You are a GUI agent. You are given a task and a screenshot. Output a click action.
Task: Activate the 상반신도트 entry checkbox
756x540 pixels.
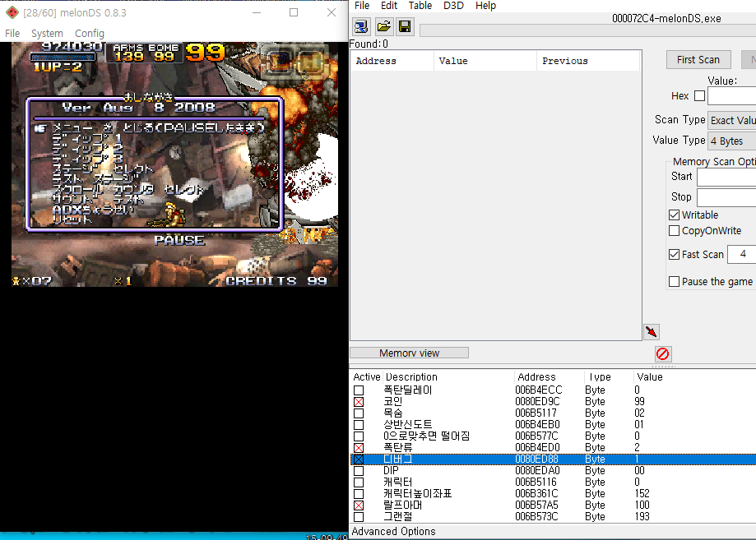click(359, 425)
